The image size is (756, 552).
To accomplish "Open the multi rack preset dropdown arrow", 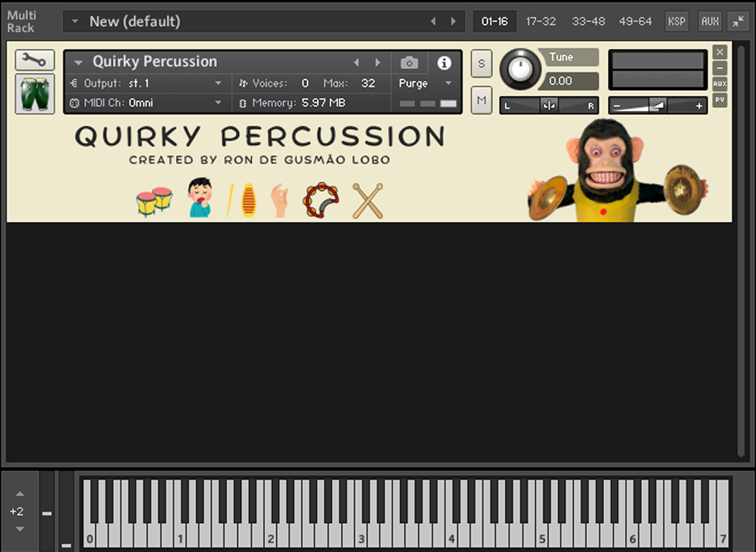I will 74,21.
